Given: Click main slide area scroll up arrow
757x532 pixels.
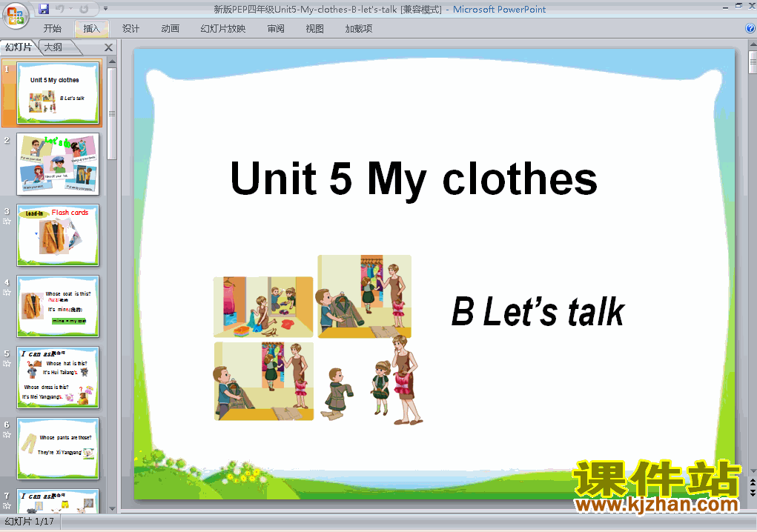Looking at the screenshot, I should pos(753,44).
